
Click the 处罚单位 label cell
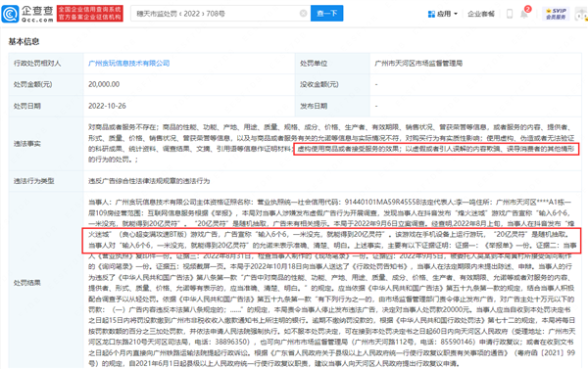coord(332,64)
